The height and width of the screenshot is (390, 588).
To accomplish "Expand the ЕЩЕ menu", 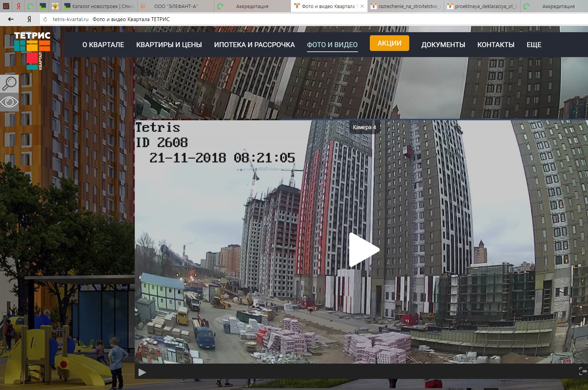I will point(534,45).
